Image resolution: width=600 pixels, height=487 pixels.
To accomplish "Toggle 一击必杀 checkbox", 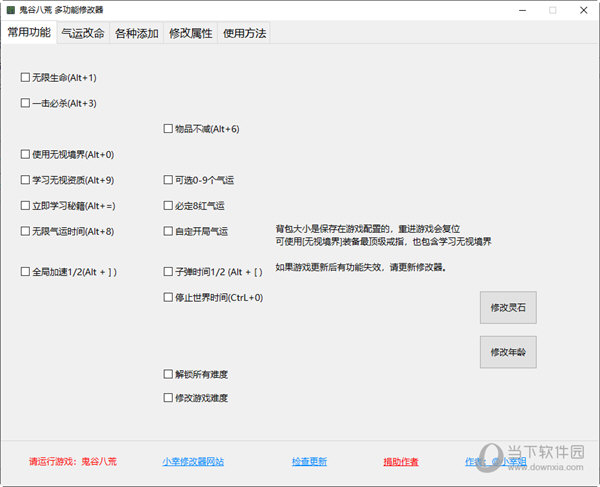I will 25,102.
